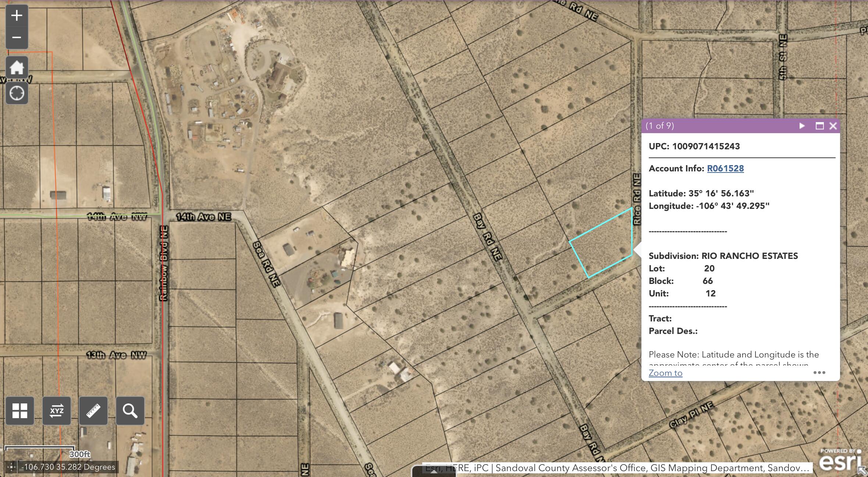Close the parcel info popup

(833, 126)
